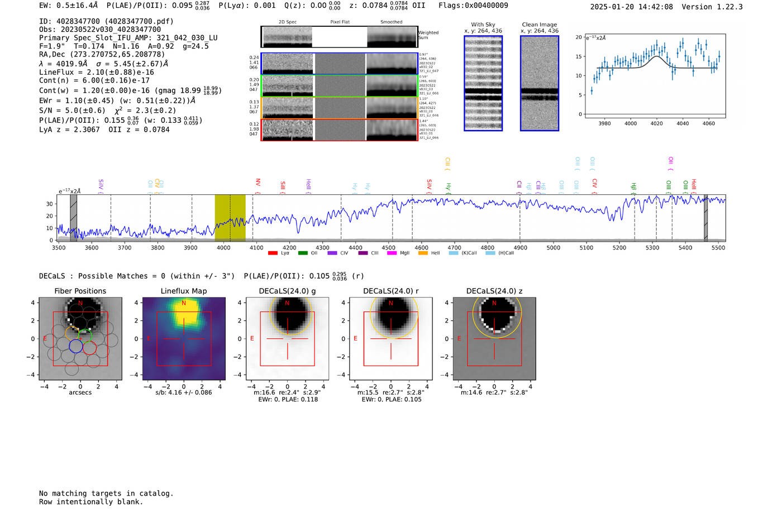Image resolution: width=782 pixels, height=532 pixels.
Task: Open the DECaLS(24.0) z cutout
Action: pos(494,339)
